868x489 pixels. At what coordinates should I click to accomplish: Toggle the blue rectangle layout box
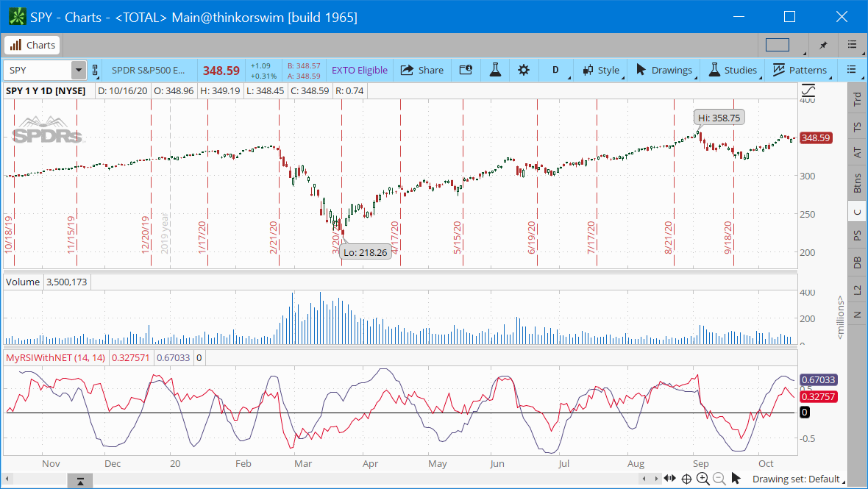coord(777,45)
